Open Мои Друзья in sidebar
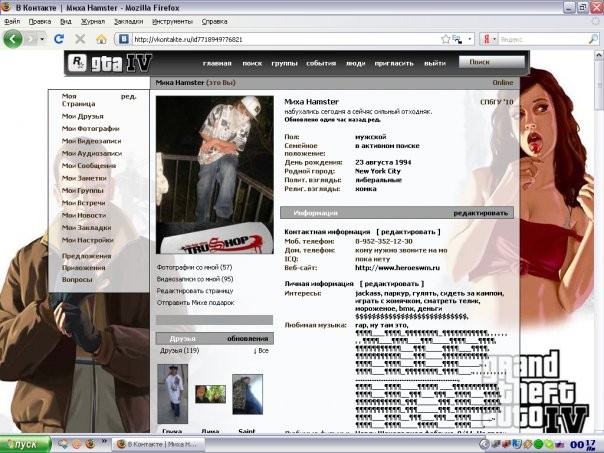Viewport: 604px width, 453px height. point(83,116)
